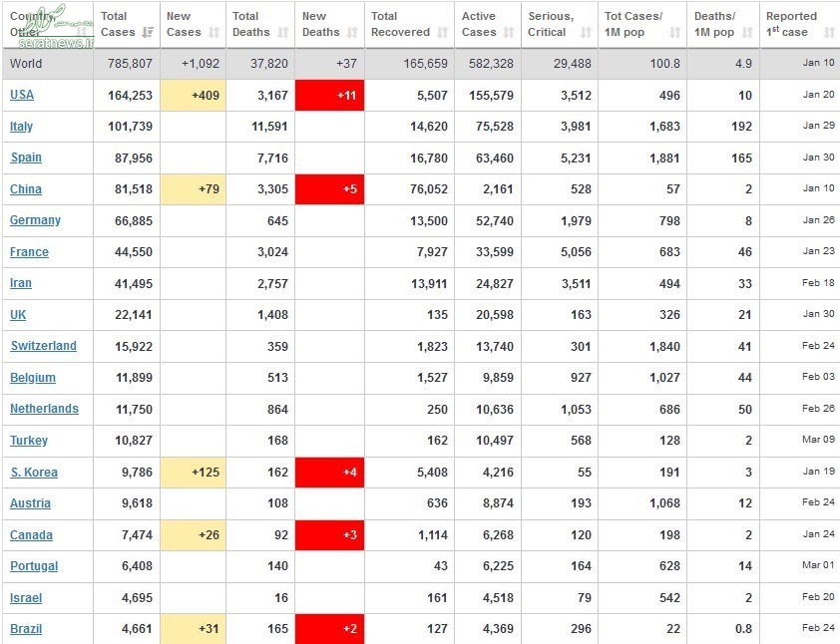Viewport: 840px width, 644px height.
Task: Click Deaths/1M pop sort arrows
Action: pos(746,33)
